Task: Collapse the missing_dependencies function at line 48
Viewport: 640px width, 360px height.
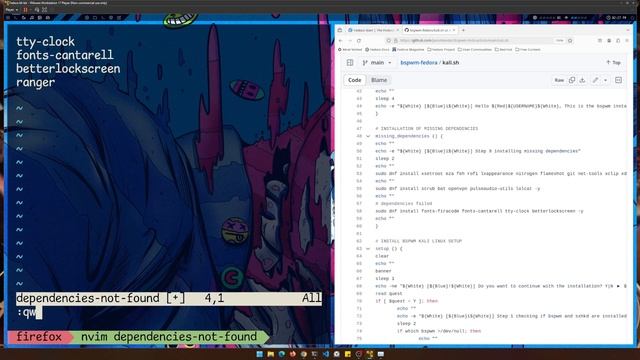Action: pyautogui.click(x=368, y=136)
